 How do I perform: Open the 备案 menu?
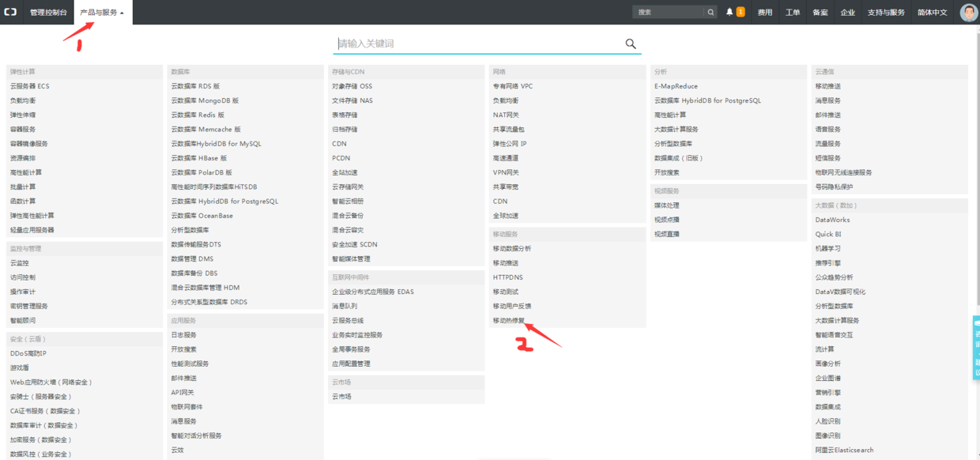(x=820, y=13)
